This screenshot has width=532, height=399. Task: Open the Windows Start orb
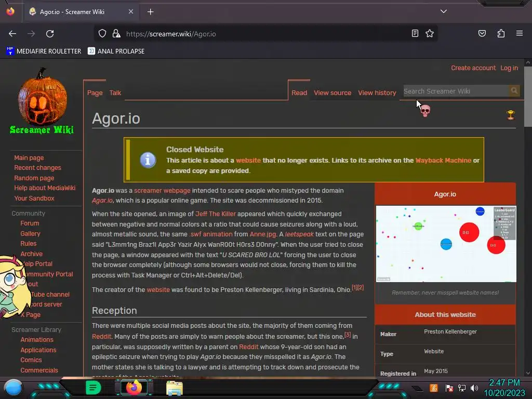[x=13, y=388]
